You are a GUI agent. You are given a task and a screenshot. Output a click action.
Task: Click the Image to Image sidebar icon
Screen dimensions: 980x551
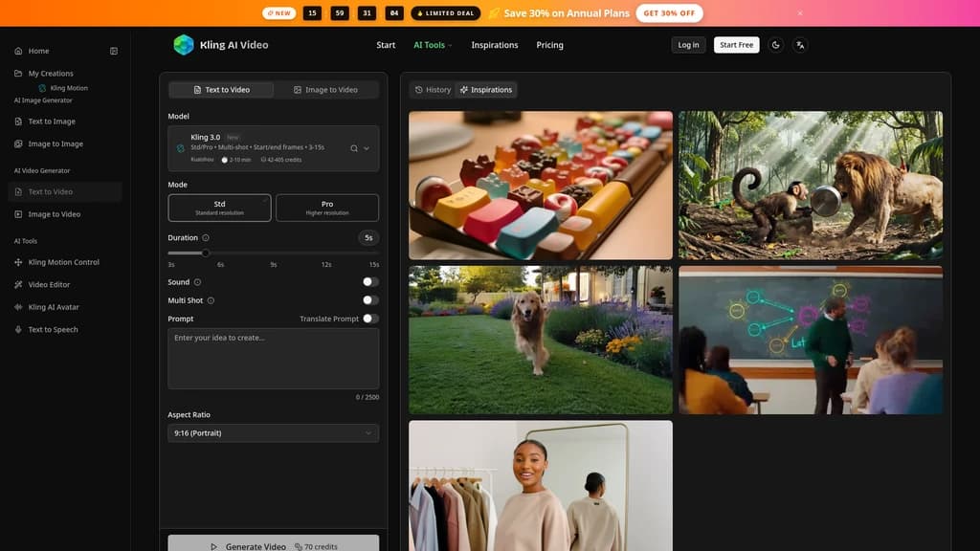[x=18, y=144]
